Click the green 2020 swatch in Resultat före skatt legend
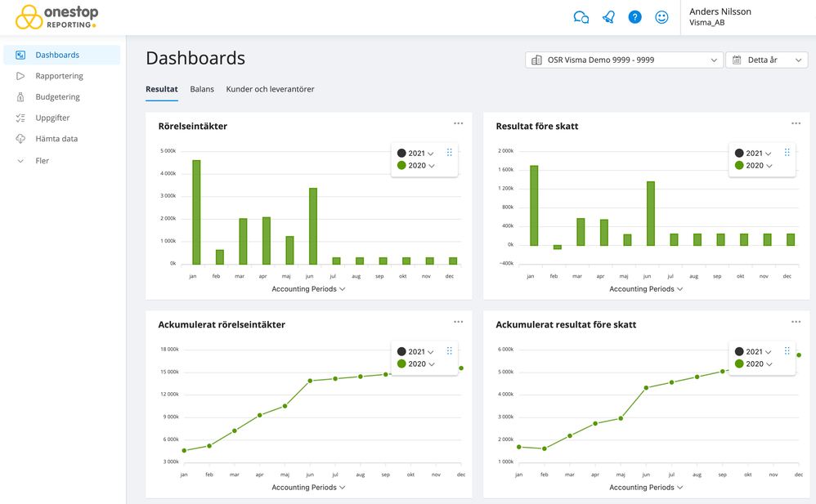816x504 pixels. pyautogui.click(x=739, y=166)
